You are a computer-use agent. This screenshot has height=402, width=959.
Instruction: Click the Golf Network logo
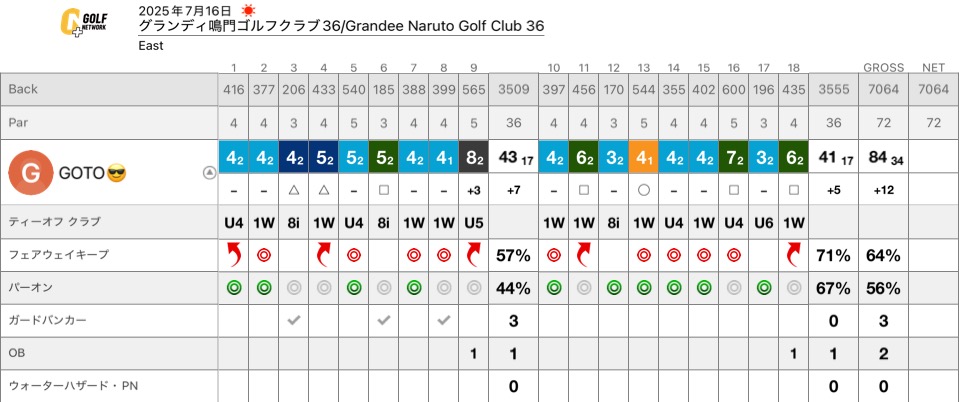84,24
